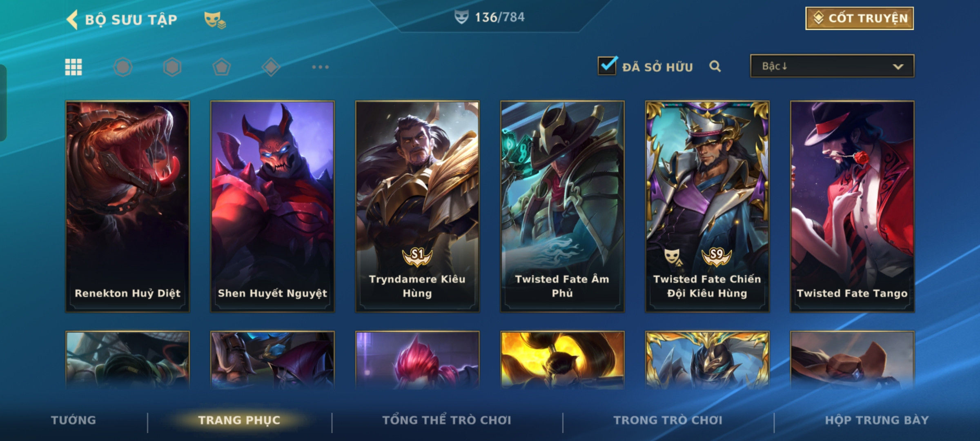
Task: Select the Renekton Huỷ Diệt skin card
Action: (x=127, y=207)
